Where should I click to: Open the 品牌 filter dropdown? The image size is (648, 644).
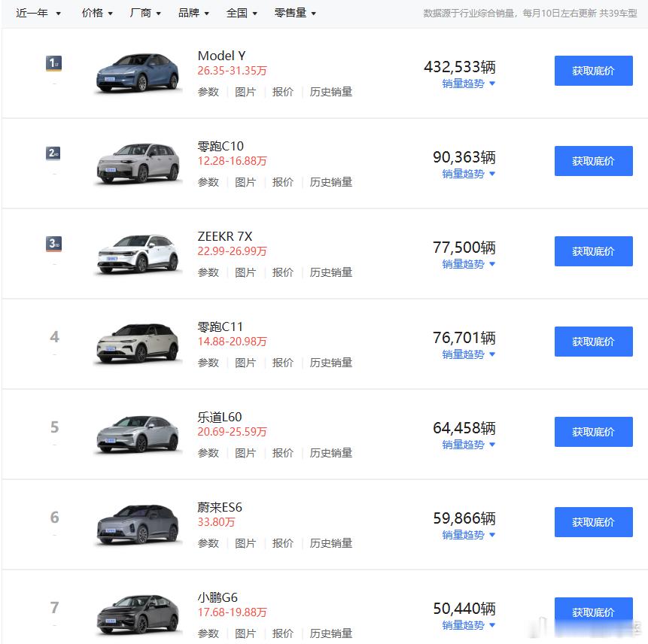(x=193, y=13)
